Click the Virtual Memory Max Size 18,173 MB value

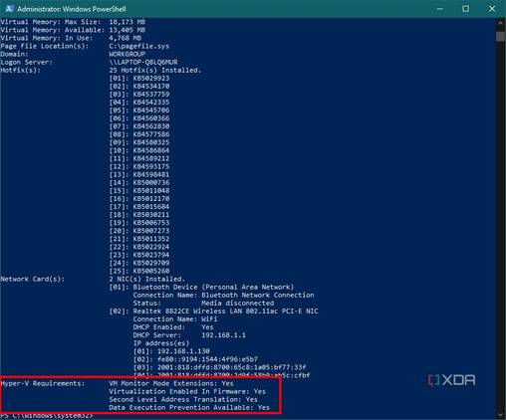127,22
